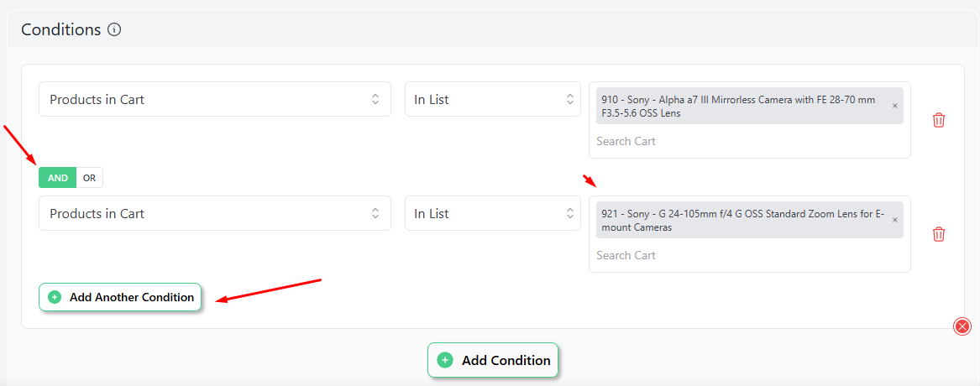Viewport: 980px width, 386px height.
Task: Delete the first condition with trash icon
Action: 938,120
